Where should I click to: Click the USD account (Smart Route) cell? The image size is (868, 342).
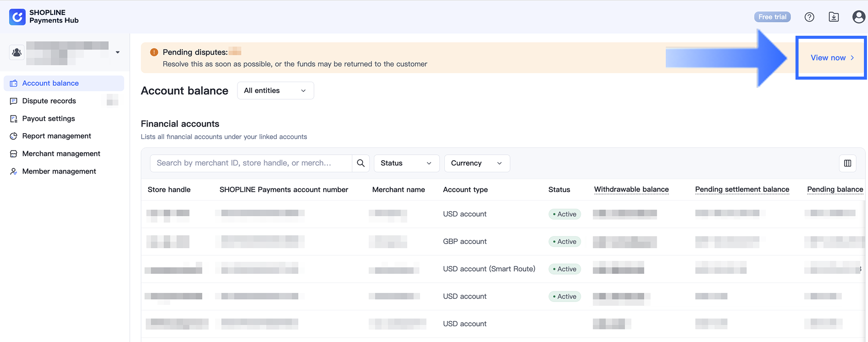tap(489, 269)
